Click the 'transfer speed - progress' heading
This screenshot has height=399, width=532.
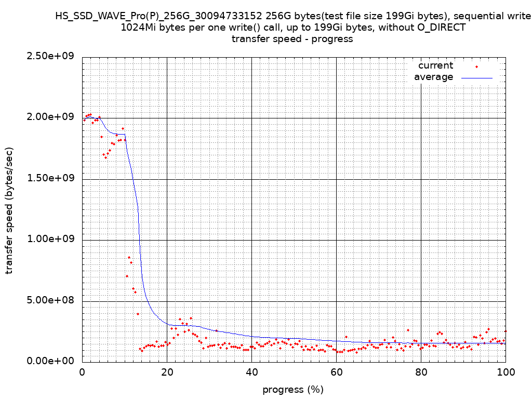click(292, 39)
